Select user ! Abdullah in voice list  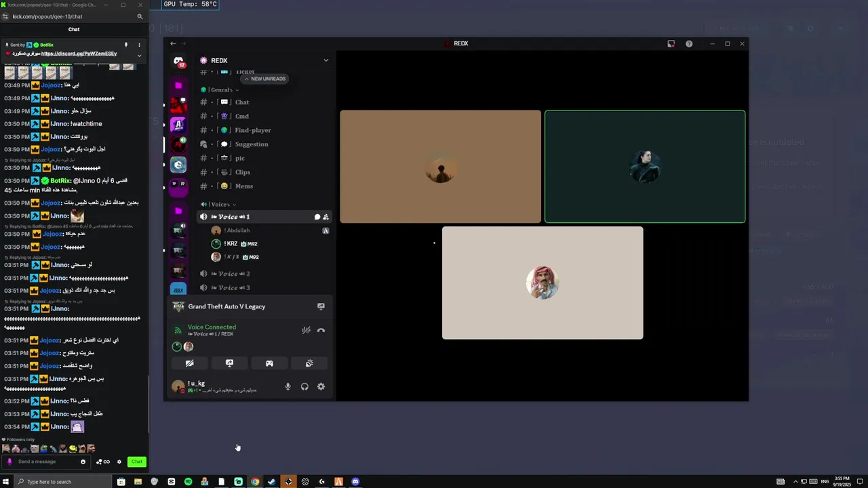point(271,230)
